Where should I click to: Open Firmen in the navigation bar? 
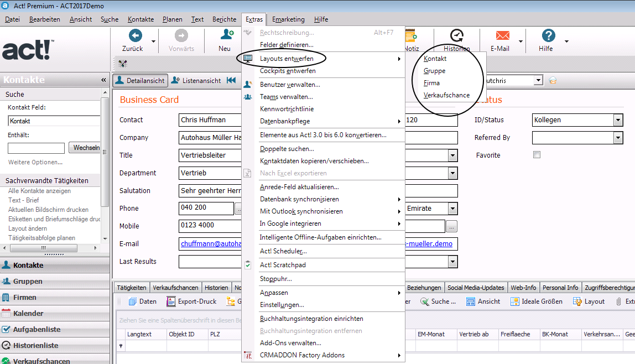[55, 297]
